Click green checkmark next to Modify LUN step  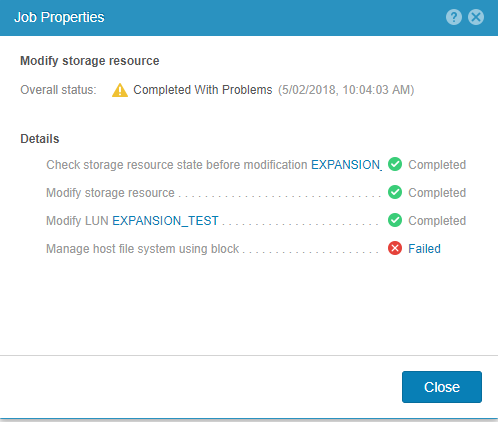coord(395,220)
